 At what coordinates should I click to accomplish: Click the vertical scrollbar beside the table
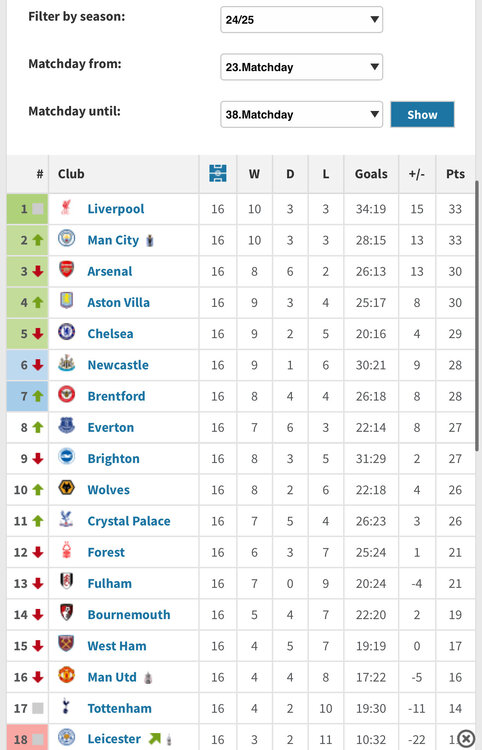pyautogui.click(x=477, y=316)
